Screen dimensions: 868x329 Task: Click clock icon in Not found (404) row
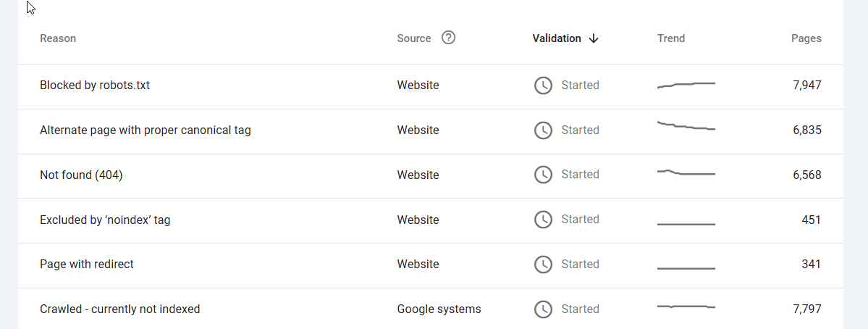(543, 175)
